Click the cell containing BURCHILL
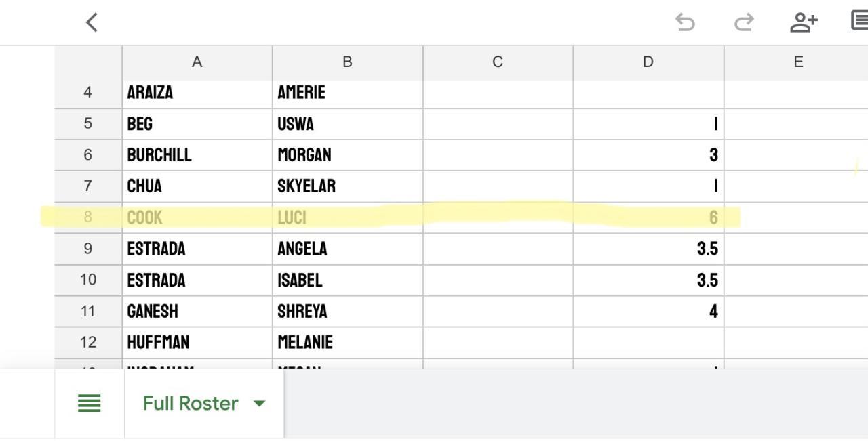Screen dimensions: 868x441 tap(197, 155)
